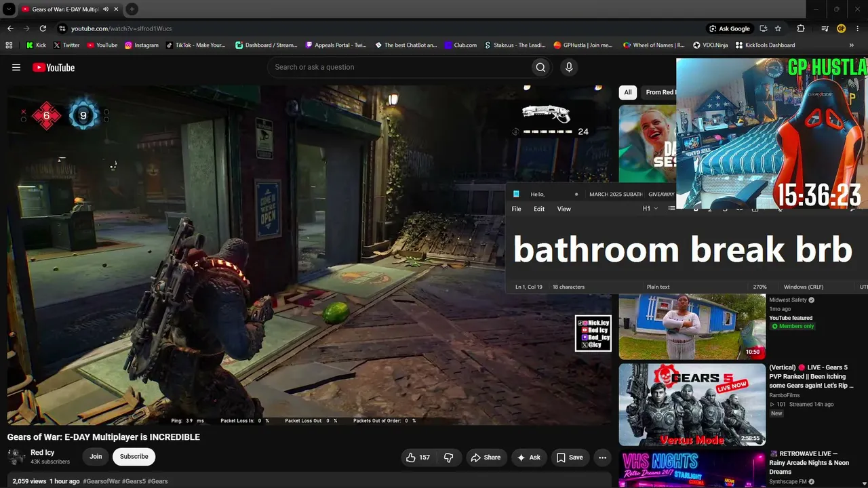Image resolution: width=868 pixels, height=488 pixels.
Task: Click the Ask button below video
Action: [x=528, y=457]
